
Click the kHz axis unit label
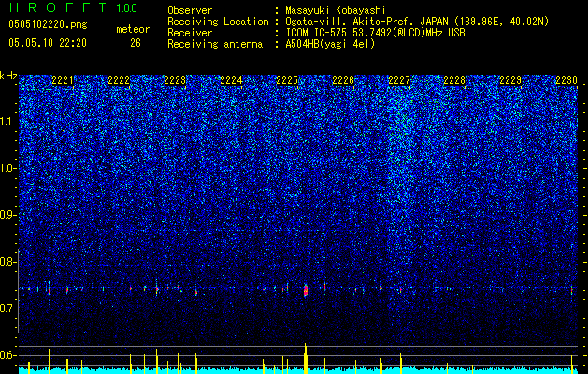(8, 76)
